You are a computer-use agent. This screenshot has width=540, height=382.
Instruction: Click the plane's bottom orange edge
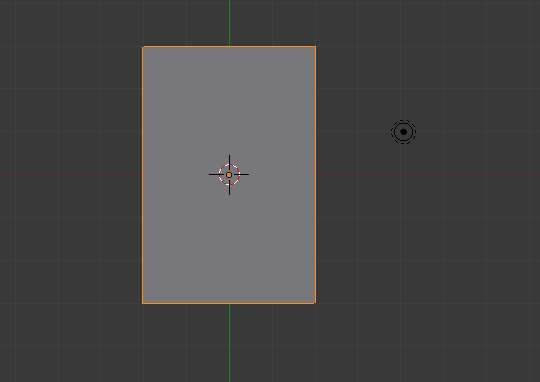point(229,303)
